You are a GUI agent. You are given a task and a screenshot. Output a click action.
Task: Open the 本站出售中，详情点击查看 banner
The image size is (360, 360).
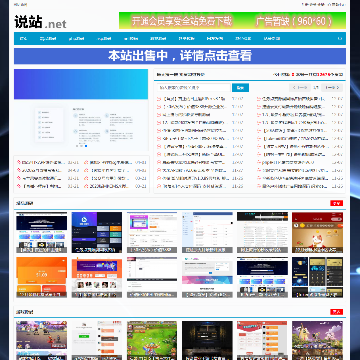[180, 56]
